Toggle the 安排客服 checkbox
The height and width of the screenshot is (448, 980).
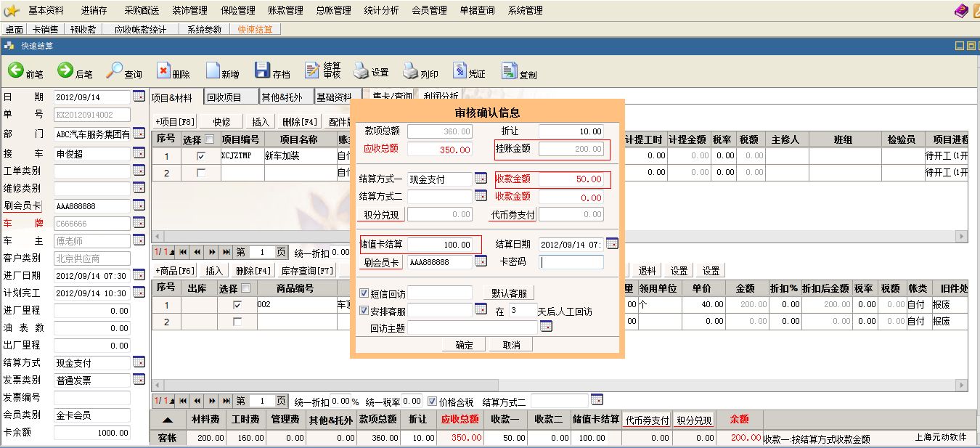[364, 311]
